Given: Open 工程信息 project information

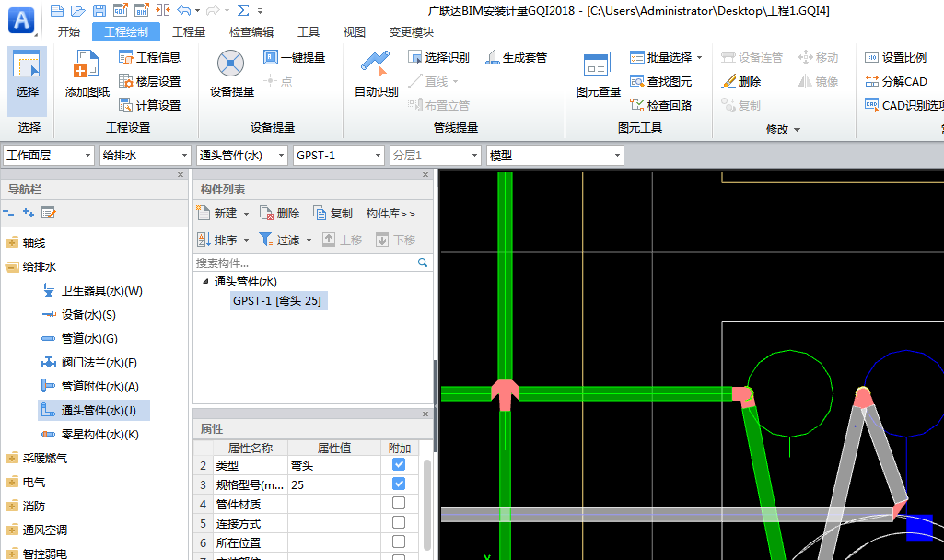Looking at the screenshot, I should tap(150, 57).
